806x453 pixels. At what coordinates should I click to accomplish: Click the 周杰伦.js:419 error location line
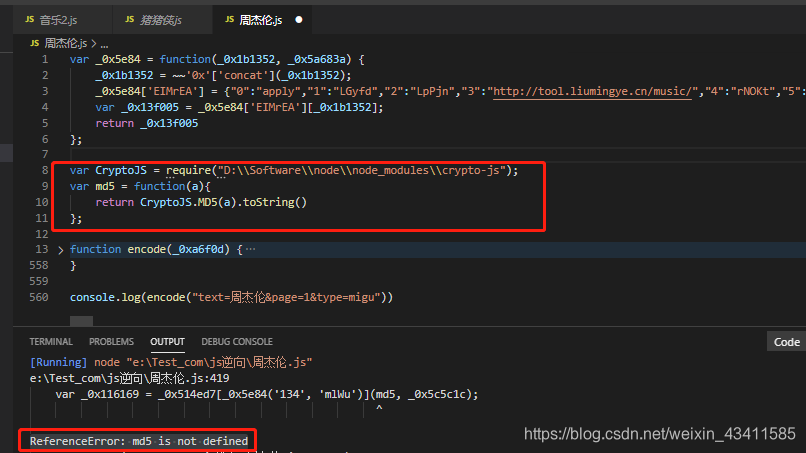tap(130, 378)
